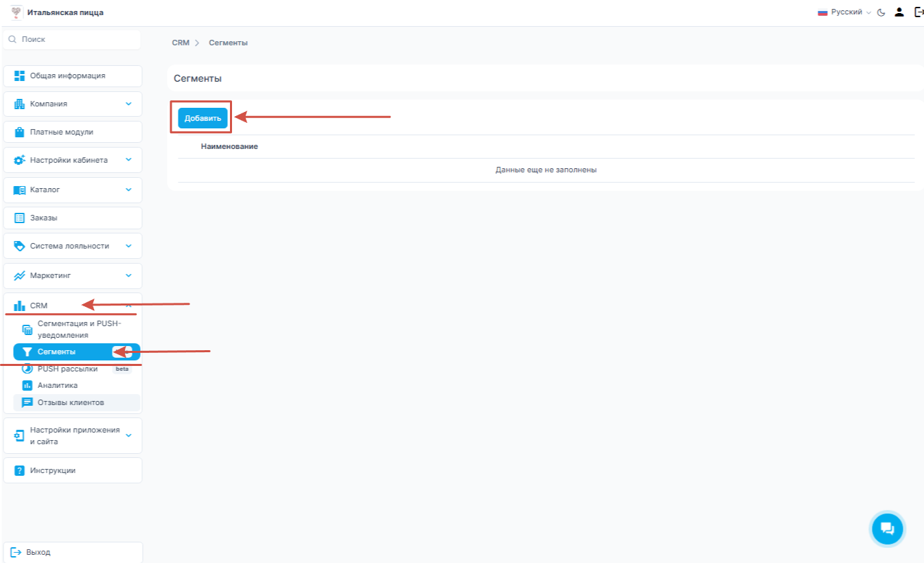Viewport: 924px width, 563px height.
Task: Open Общая информация dashboard item
Action: [67, 76]
